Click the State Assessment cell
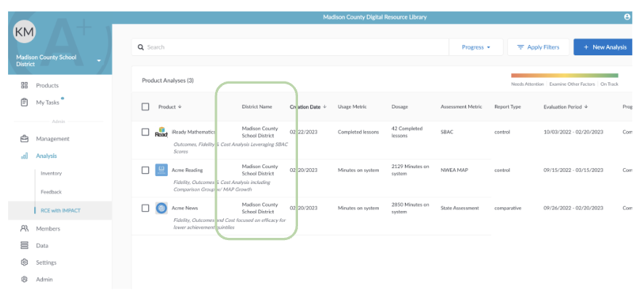The height and width of the screenshot is (307, 644). tap(459, 208)
